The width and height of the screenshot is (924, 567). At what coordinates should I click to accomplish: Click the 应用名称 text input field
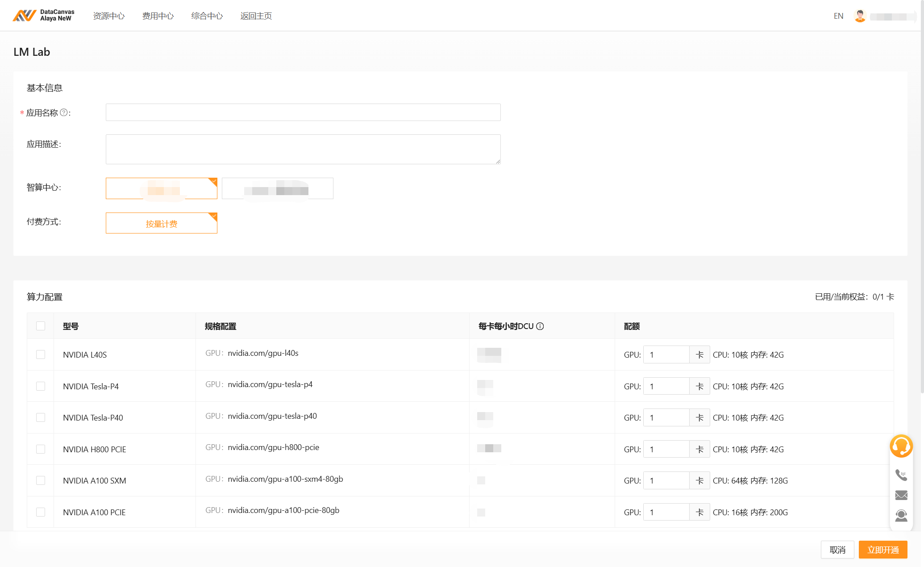[303, 113]
